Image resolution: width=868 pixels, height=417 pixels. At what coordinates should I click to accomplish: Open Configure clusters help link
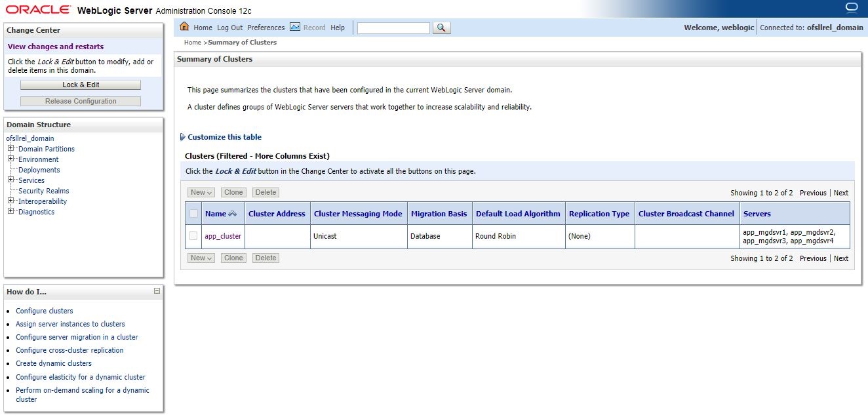(x=45, y=311)
